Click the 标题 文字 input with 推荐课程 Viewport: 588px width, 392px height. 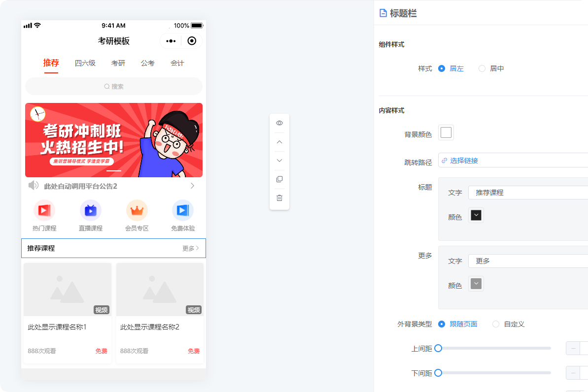tap(528, 193)
